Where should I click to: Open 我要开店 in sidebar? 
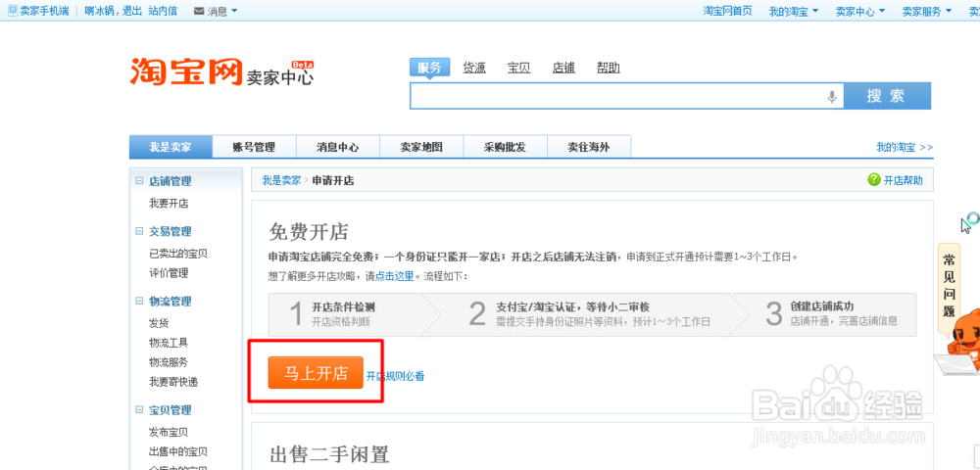[x=169, y=204]
